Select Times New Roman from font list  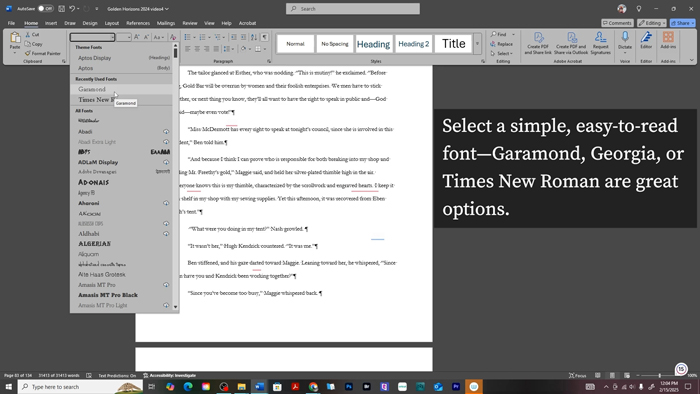(121, 100)
